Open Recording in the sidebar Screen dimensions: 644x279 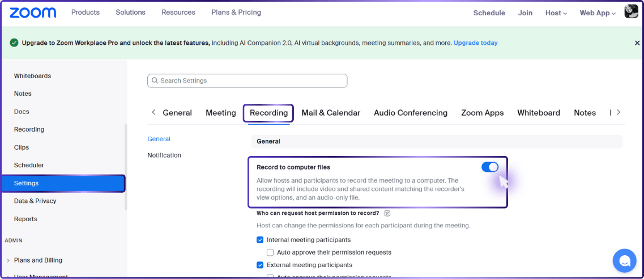(x=29, y=129)
